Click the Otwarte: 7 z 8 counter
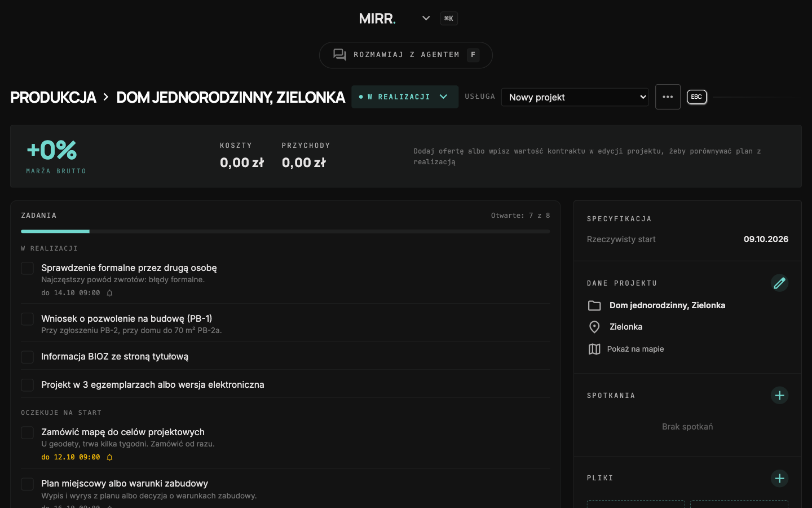The height and width of the screenshot is (508, 812). pyautogui.click(x=520, y=216)
